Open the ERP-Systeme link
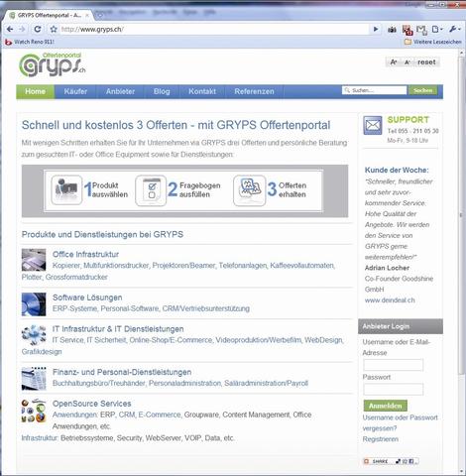The image size is (466, 476). point(74,308)
